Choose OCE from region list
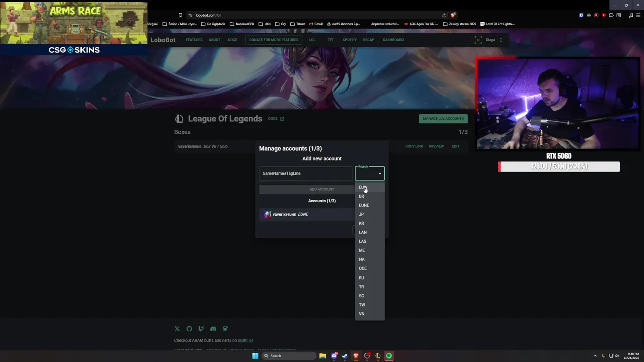The image size is (644, 362). coord(370,268)
